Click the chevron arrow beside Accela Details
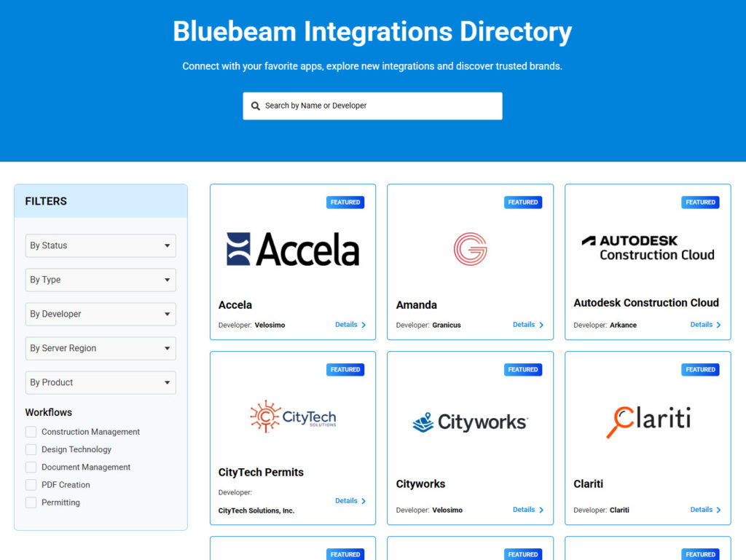 [364, 326]
